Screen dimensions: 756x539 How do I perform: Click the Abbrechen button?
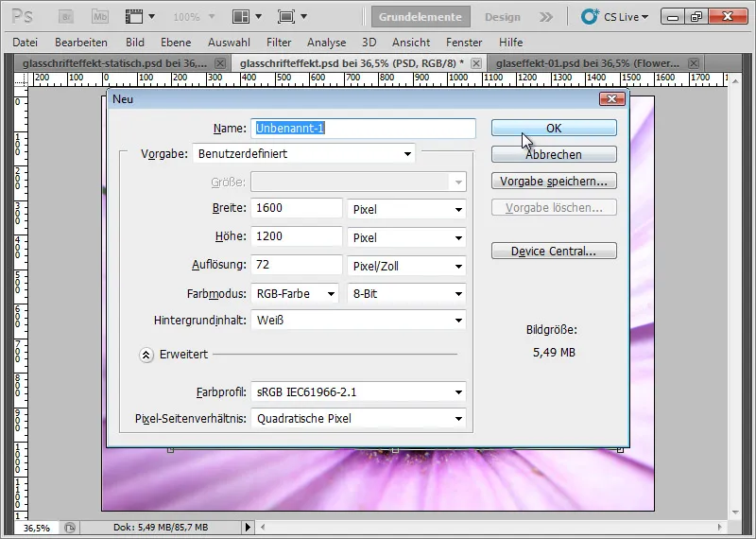(554, 154)
